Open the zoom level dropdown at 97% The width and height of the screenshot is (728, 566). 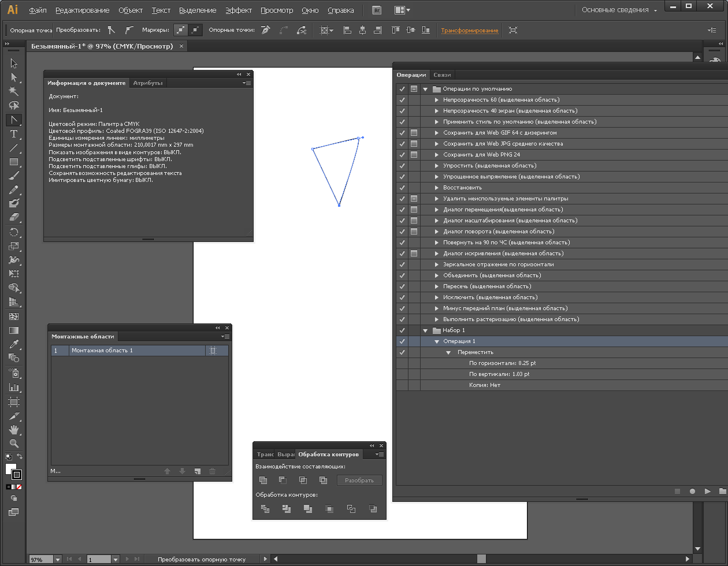click(x=57, y=560)
